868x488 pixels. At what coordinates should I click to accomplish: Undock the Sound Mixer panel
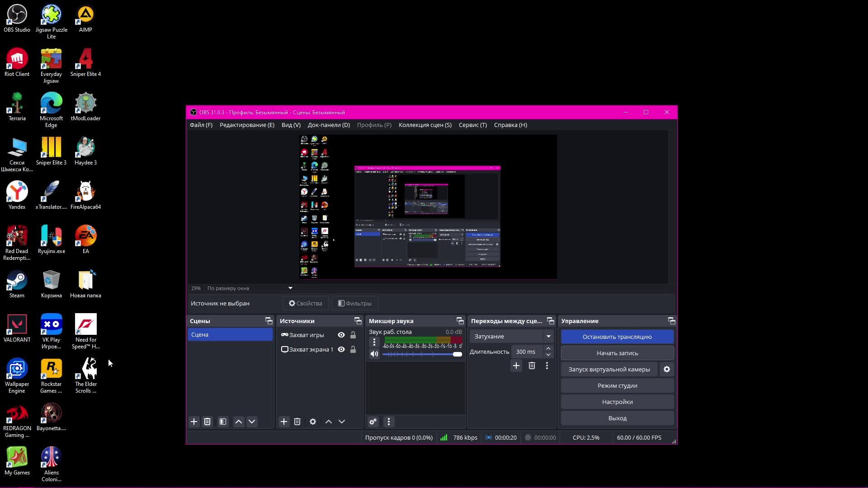point(460,321)
